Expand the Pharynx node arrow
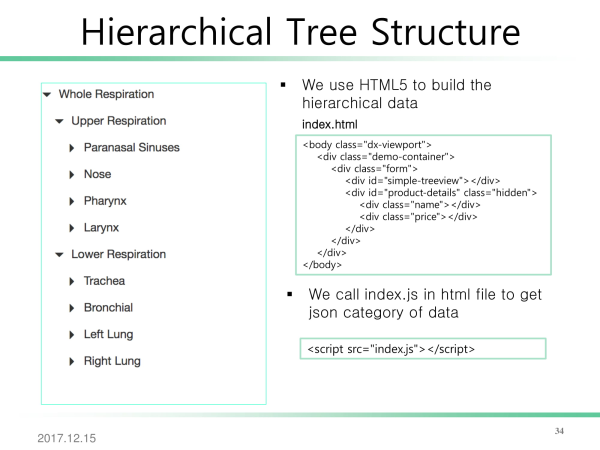Viewport: 600px width, 450px height. [x=72, y=201]
